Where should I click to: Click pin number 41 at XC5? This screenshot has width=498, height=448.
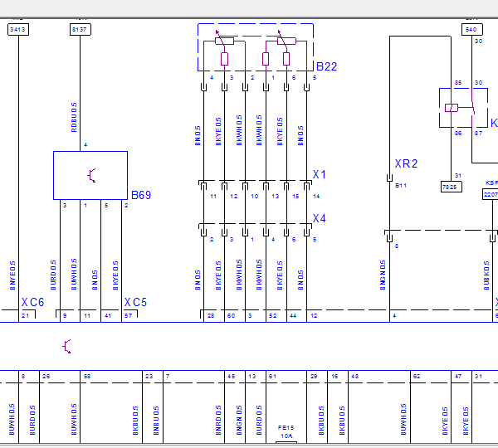click(108, 315)
